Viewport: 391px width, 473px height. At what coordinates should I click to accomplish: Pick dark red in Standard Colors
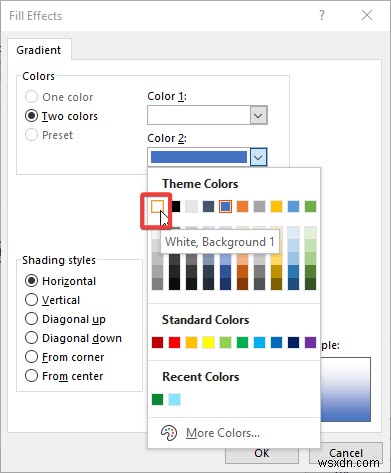click(157, 342)
